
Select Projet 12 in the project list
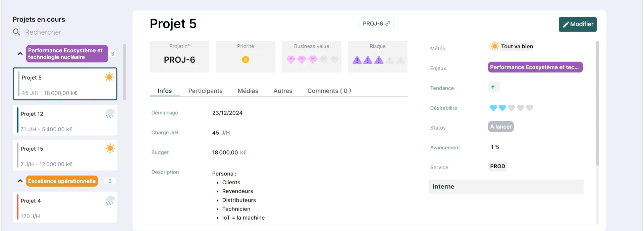pyautogui.click(x=65, y=121)
